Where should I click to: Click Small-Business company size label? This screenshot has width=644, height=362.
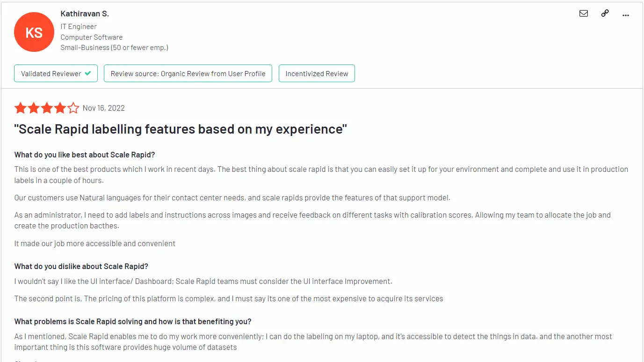pyautogui.click(x=115, y=48)
